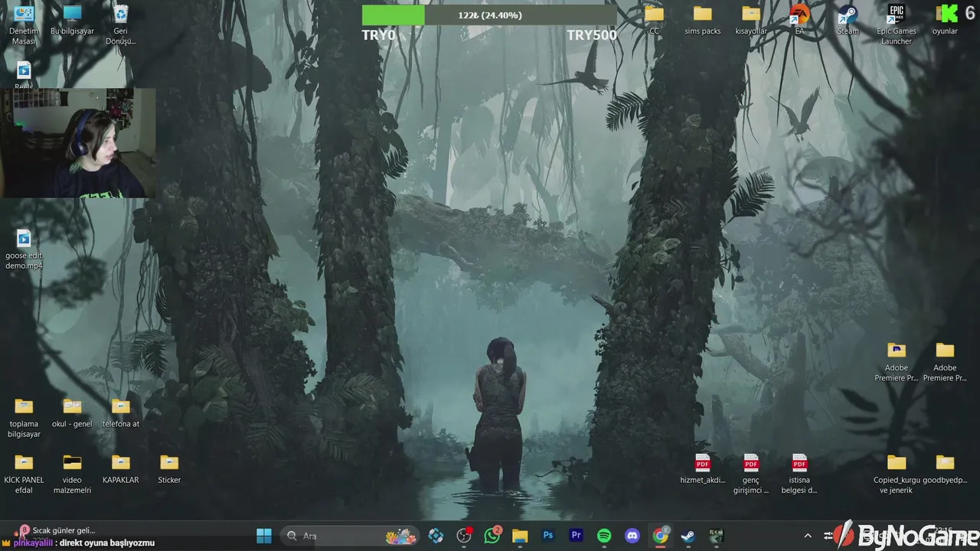The width and height of the screenshot is (980, 551).
Task: Click the taskbar search box Ara
Action: (350, 536)
